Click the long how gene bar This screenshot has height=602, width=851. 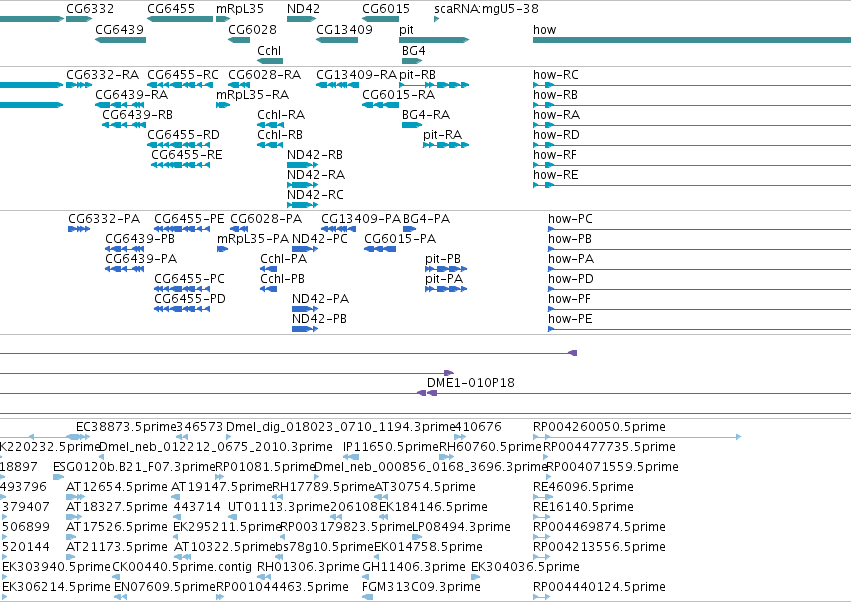click(692, 40)
